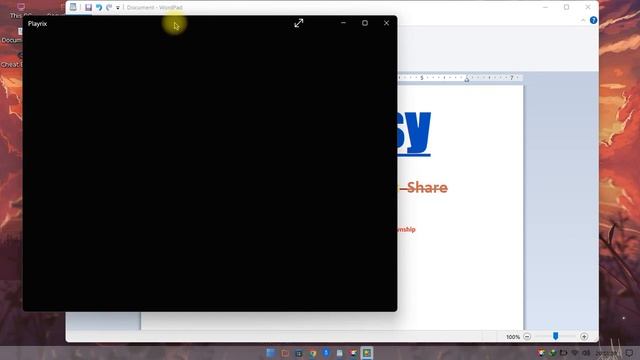
Task: Select the This PC desktop icon
Action: click(x=20, y=11)
